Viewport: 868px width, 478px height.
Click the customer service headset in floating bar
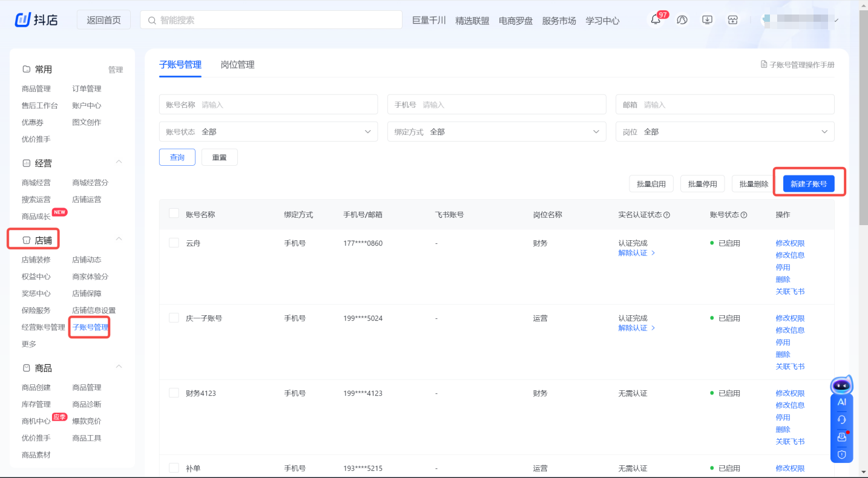pos(841,419)
